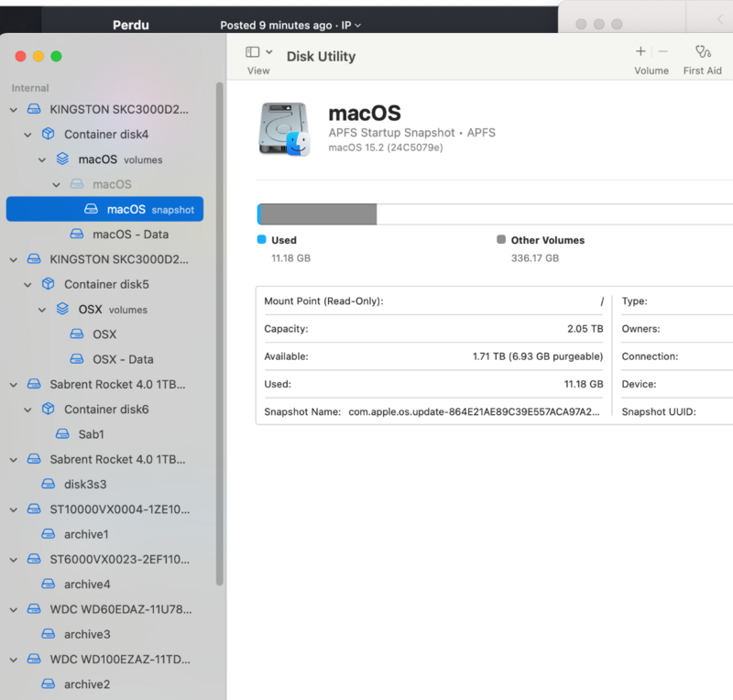Click the remove volume minus icon
733x700 pixels.
[x=662, y=52]
